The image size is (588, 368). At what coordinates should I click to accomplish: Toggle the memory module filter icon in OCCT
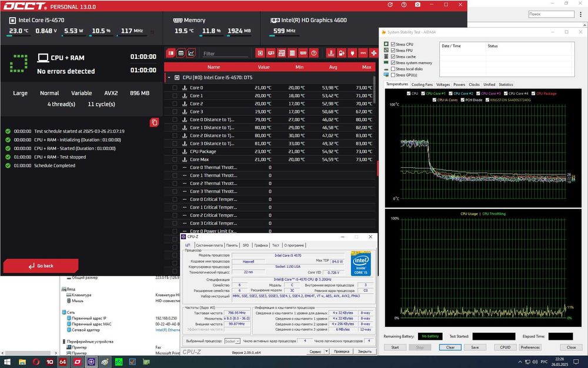click(x=303, y=53)
